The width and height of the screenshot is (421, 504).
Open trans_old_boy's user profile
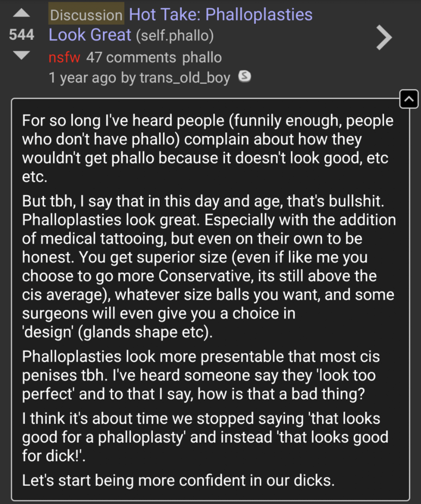185,78
